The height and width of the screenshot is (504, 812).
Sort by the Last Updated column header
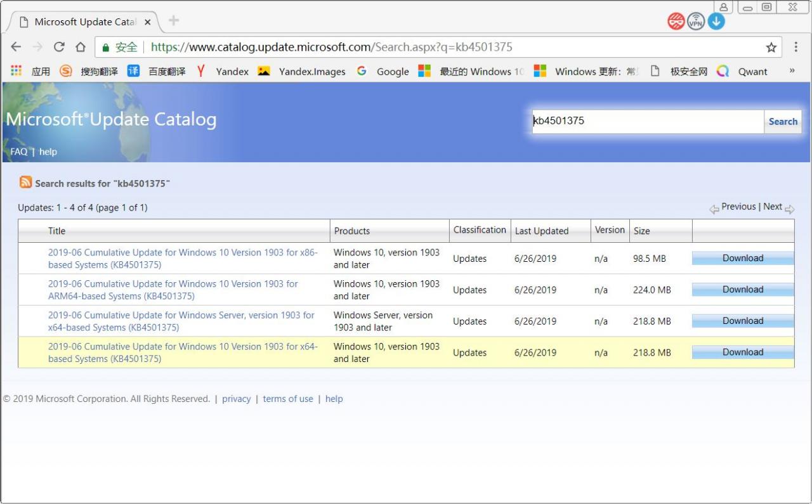(542, 231)
